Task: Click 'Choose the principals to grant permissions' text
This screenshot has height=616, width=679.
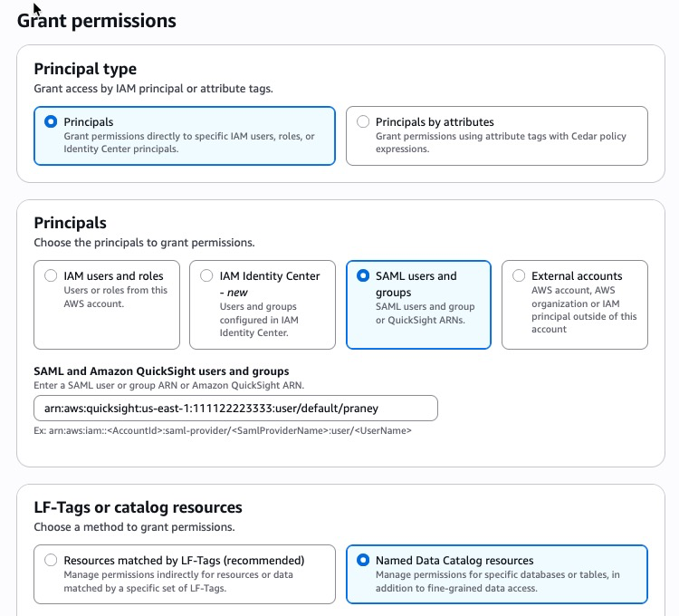Action: (144, 243)
